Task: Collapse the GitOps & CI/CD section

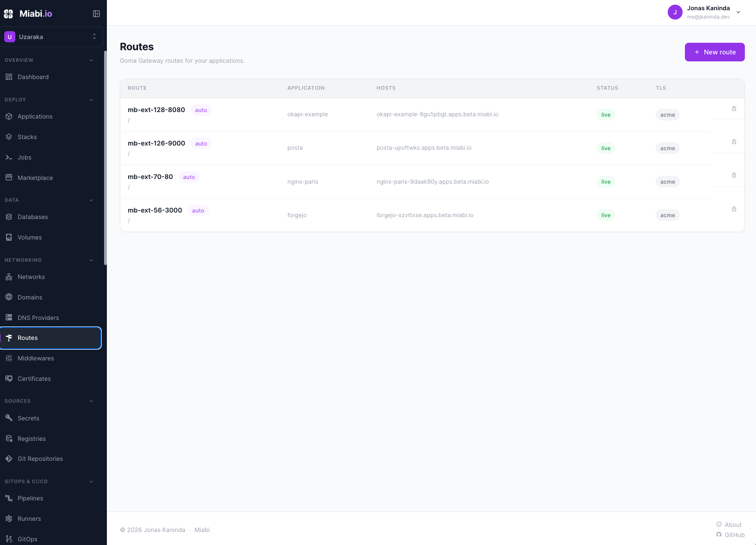Action: (x=91, y=482)
